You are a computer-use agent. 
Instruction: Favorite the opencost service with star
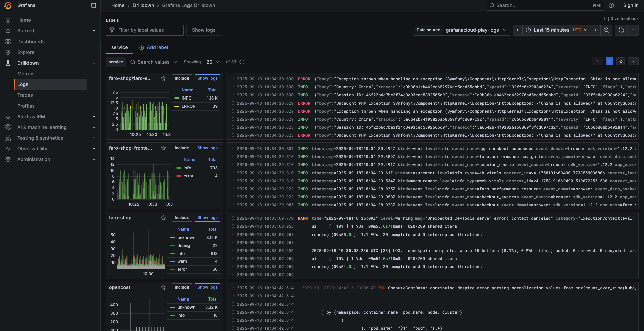163,287
